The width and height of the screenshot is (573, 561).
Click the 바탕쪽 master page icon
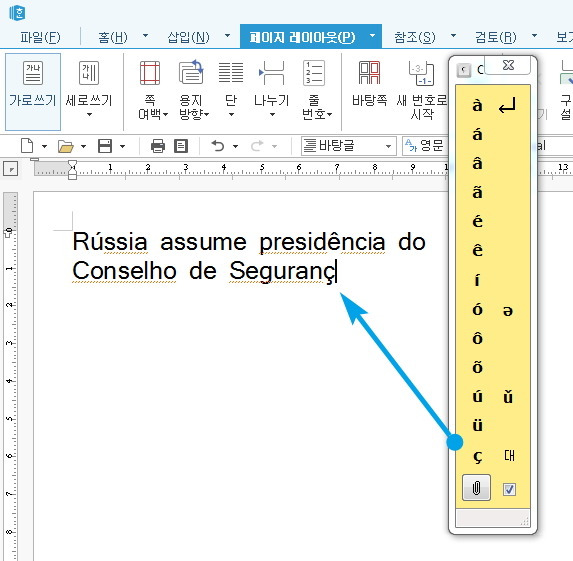pyautogui.click(x=369, y=72)
